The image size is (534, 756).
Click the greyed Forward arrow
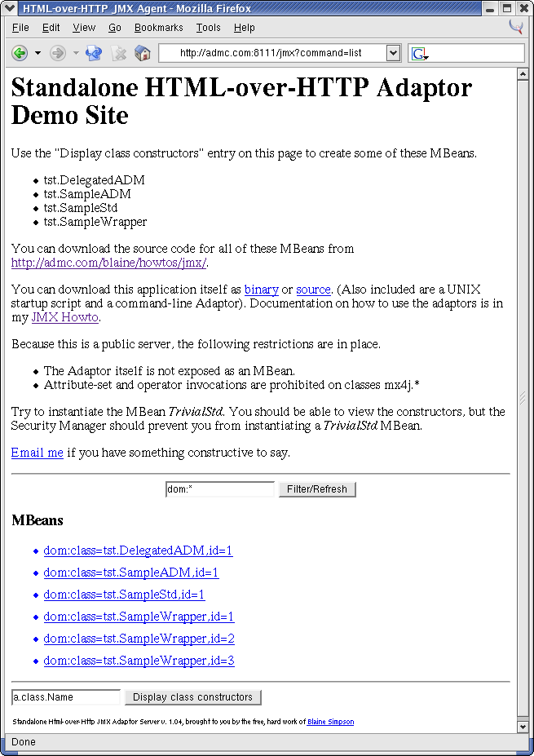coord(57,53)
